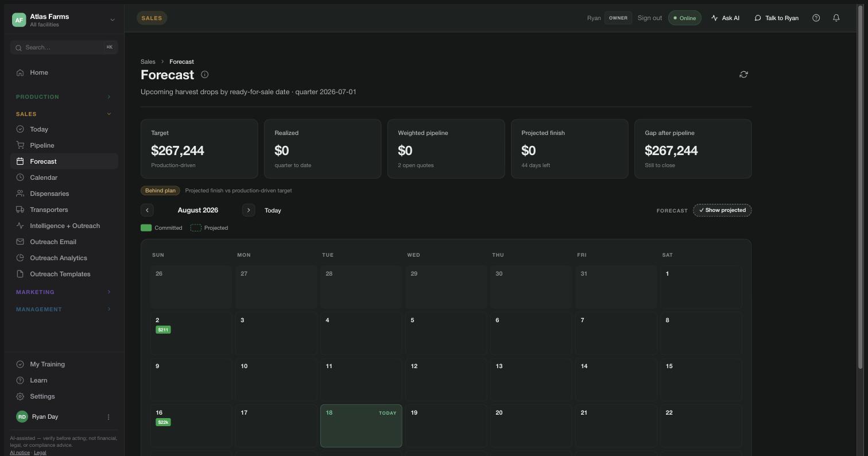
Task: Click the Weighted pipeline card
Action: 446,149
